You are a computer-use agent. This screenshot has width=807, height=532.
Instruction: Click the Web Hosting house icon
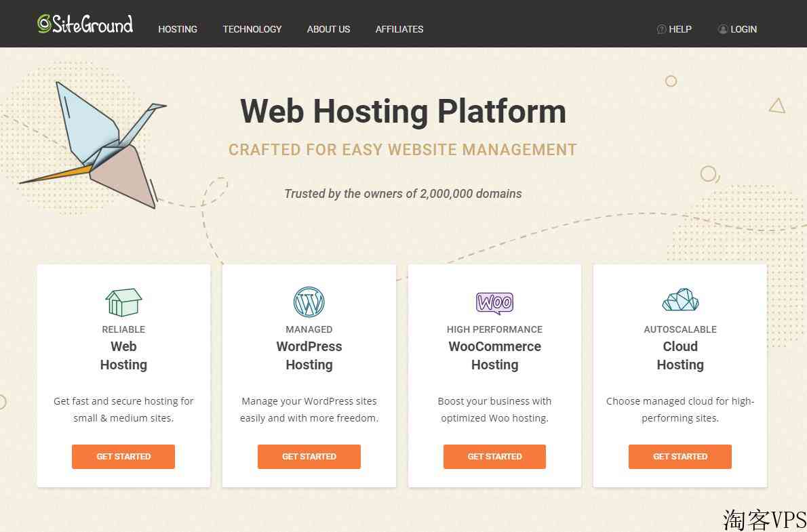pos(123,302)
